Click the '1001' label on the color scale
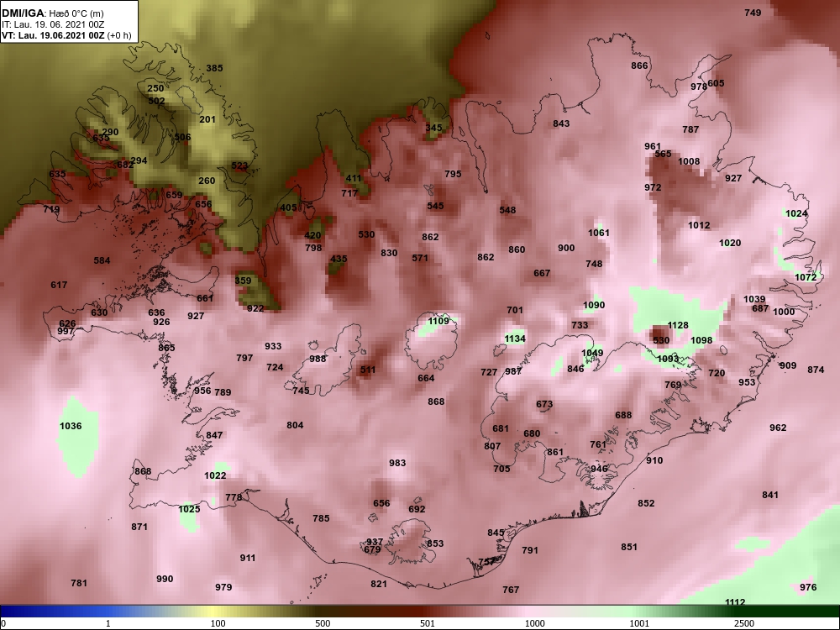The width and height of the screenshot is (840, 630). click(639, 623)
